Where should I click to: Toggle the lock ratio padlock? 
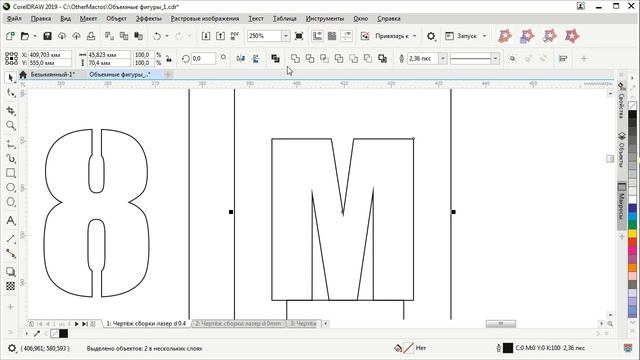[169, 59]
